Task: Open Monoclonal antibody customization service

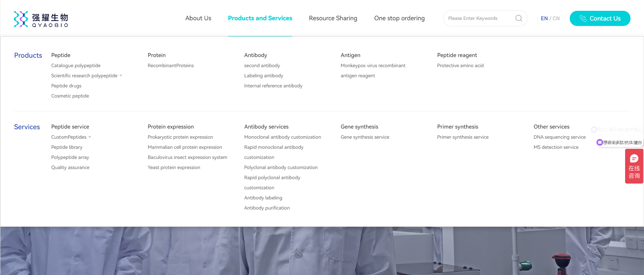Action: click(x=282, y=137)
